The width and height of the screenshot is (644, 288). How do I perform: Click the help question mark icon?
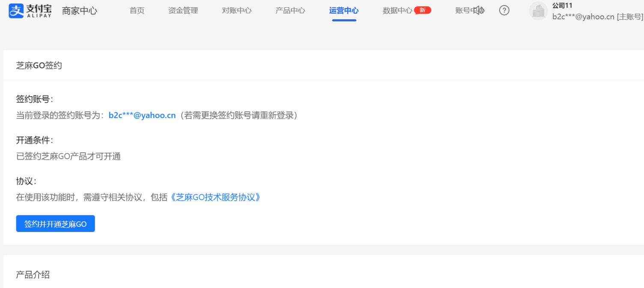504,10
